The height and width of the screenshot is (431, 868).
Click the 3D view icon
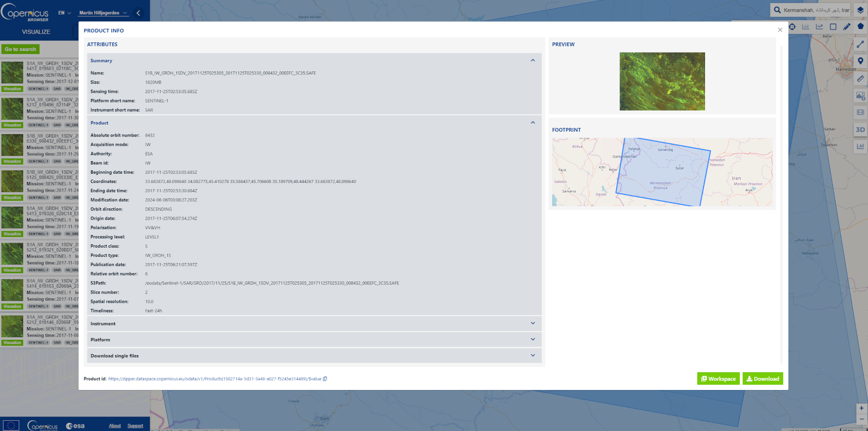coord(860,129)
